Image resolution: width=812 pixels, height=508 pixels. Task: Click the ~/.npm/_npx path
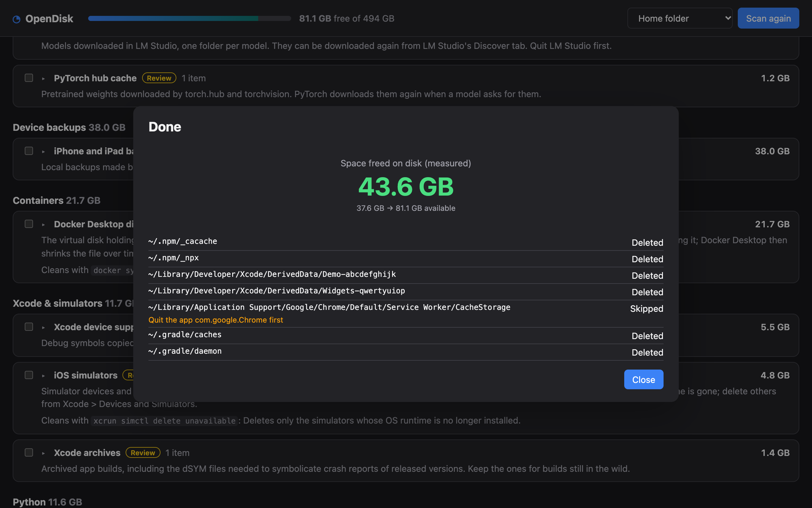point(174,258)
